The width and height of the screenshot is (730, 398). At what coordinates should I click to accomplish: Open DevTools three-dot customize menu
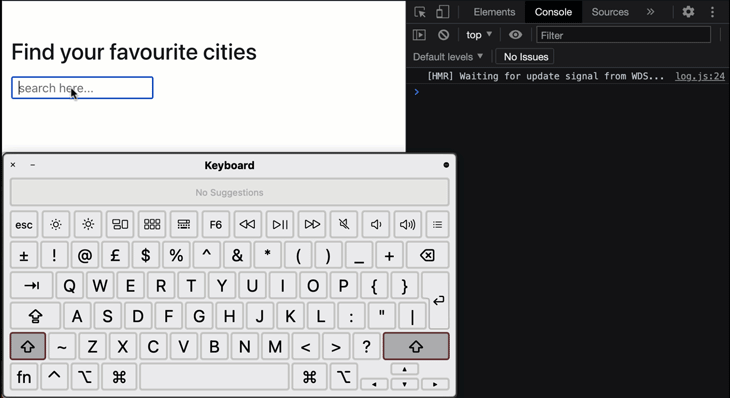coord(712,12)
